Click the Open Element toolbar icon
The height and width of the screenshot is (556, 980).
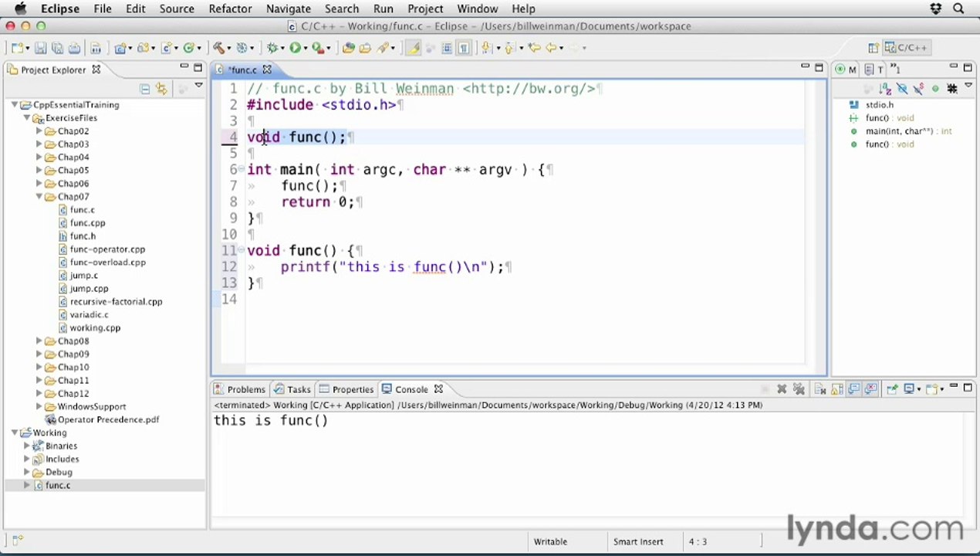click(348, 48)
